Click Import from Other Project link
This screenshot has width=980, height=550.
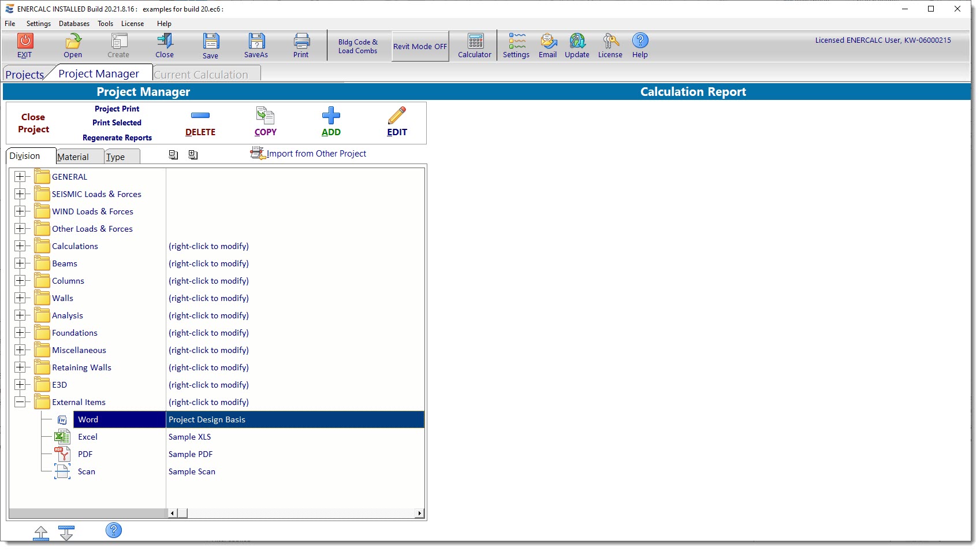pyautogui.click(x=316, y=154)
